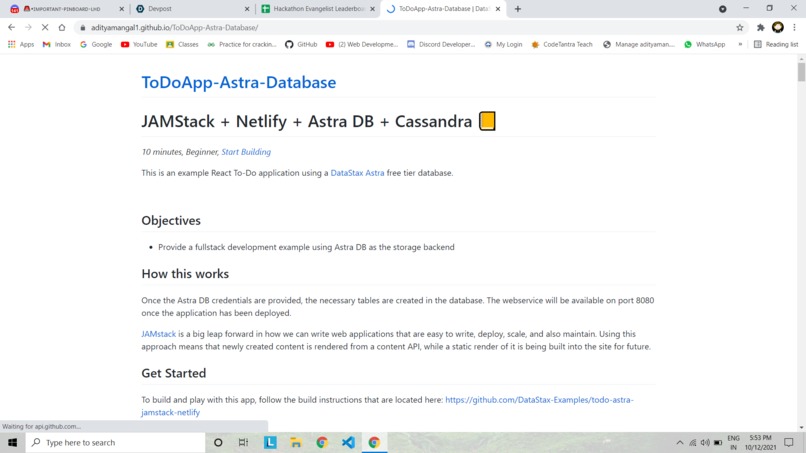Open the WhatsApp bookmark
Screen dimensions: 806x453
tap(704, 45)
